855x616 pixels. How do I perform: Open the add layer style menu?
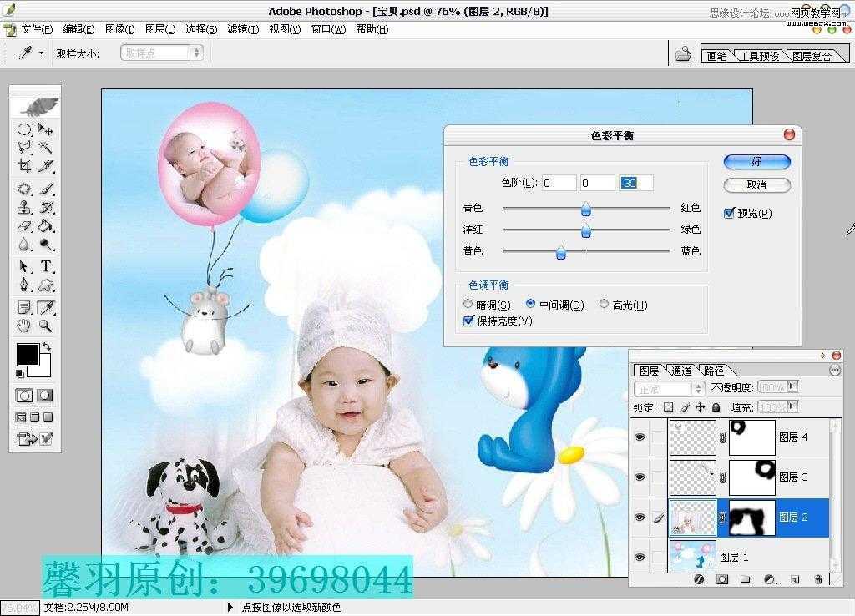(x=699, y=579)
